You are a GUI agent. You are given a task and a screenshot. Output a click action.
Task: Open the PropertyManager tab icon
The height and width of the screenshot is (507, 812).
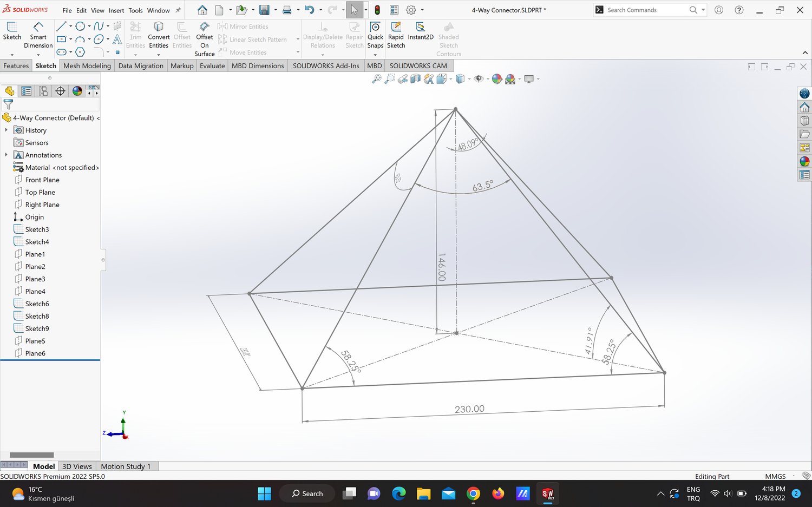(26, 91)
